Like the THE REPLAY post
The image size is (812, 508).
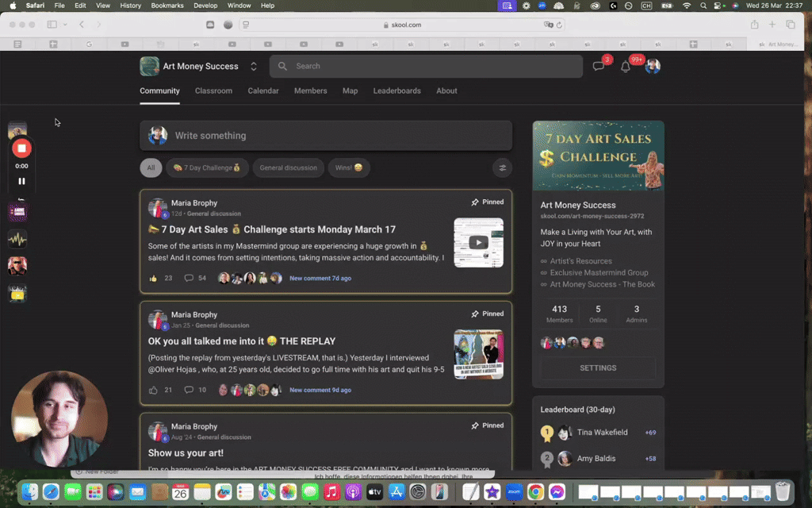tap(153, 390)
